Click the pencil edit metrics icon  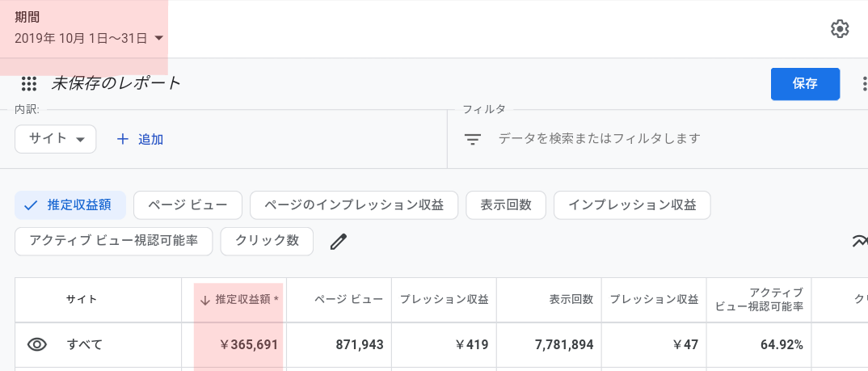(339, 242)
